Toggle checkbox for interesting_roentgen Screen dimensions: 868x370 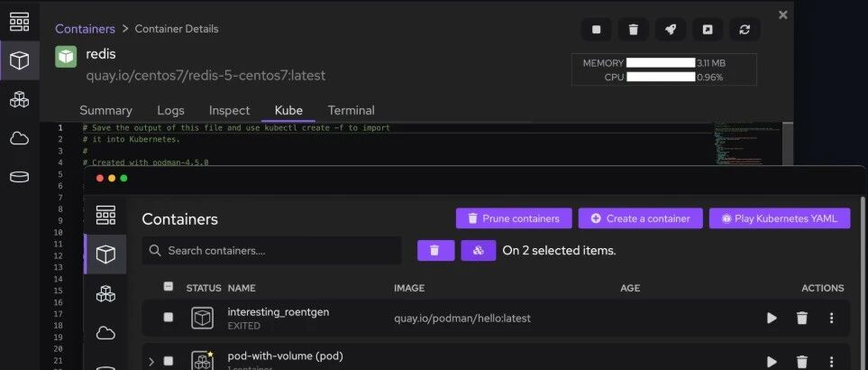(x=169, y=318)
